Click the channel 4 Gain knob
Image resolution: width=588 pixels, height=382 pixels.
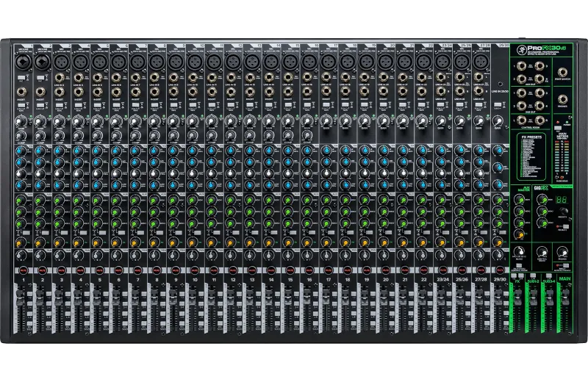coord(79,121)
